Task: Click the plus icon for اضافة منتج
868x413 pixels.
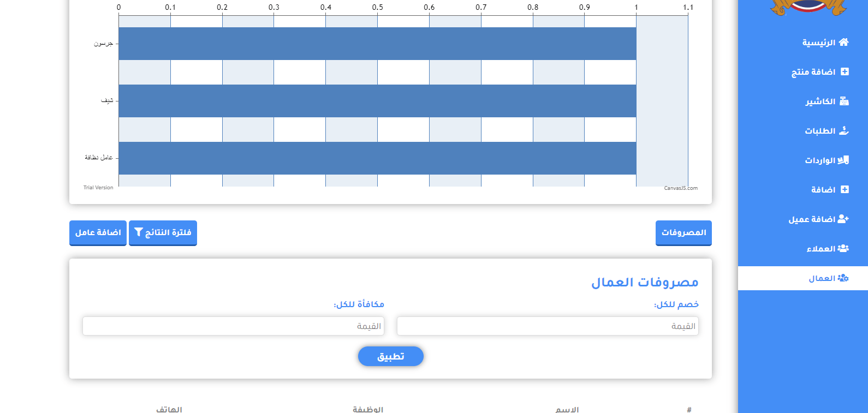Action: click(x=845, y=72)
